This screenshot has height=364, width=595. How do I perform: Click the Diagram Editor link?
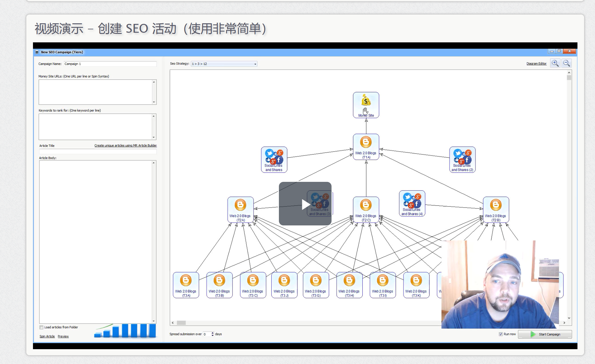[x=536, y=64]
